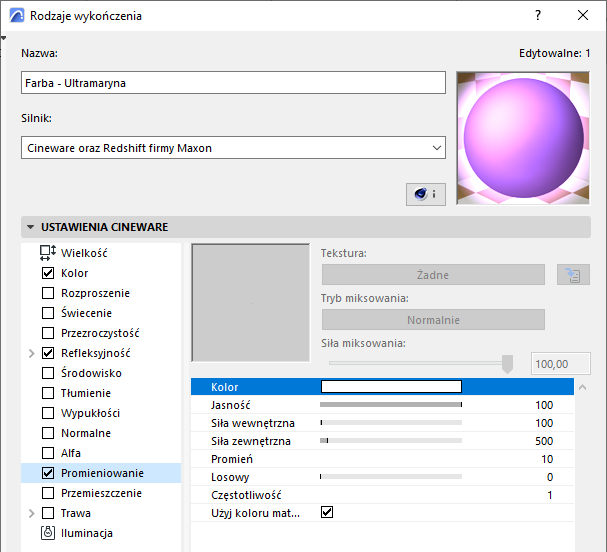Enable the Tłumienie checkbox

(x=48, y=393)
